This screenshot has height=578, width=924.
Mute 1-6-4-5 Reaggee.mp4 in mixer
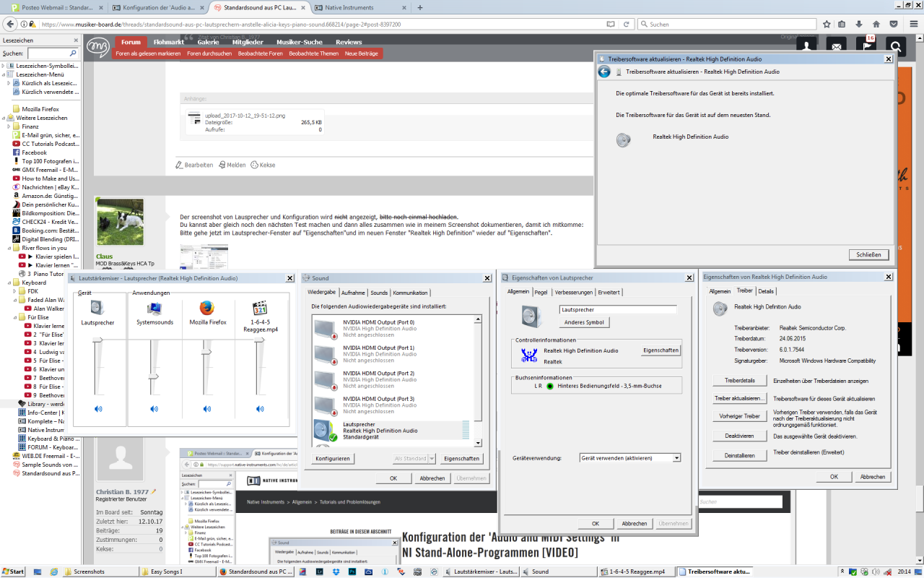point(261,409)
